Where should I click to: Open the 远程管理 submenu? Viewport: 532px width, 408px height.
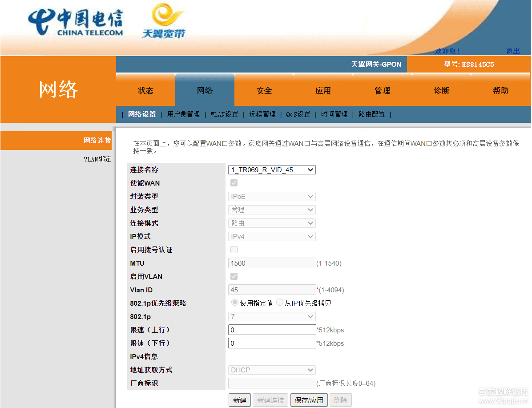[262, 114]
